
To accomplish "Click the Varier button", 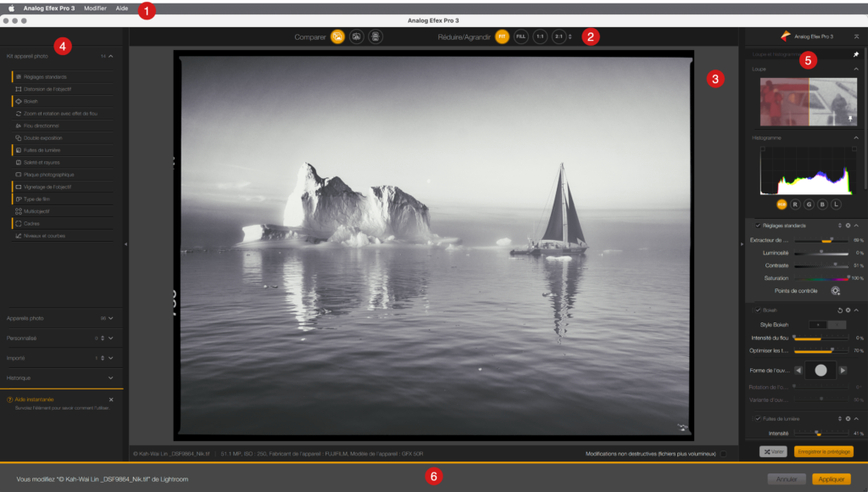I will tap(773, 451).
